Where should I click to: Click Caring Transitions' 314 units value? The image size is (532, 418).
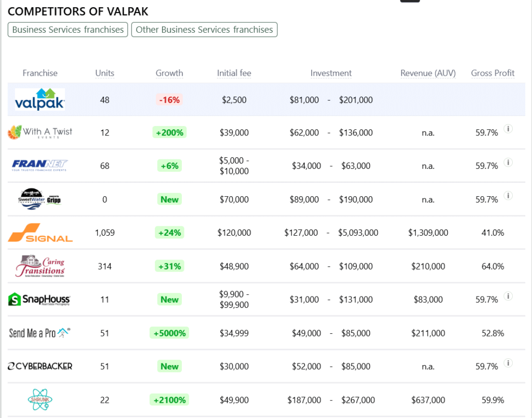click(x=105, y=266)
